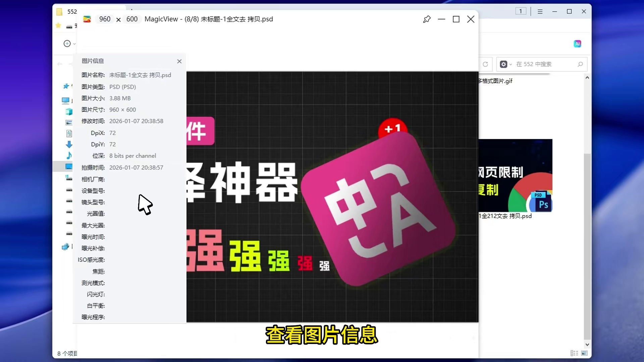The height and width of the screenshot is (362, 644).
Task: Open the Network item in sidebar
Action: [65, 247]
